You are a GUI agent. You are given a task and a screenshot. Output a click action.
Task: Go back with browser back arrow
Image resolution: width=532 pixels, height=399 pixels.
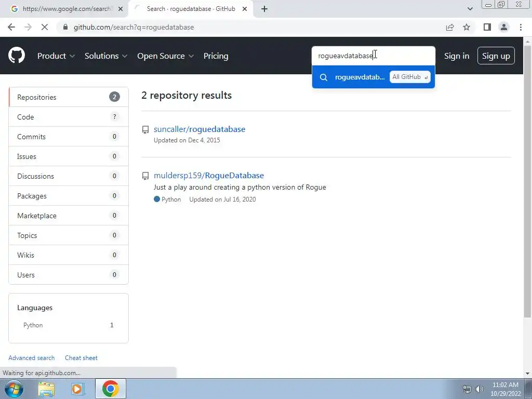point(11,27)
